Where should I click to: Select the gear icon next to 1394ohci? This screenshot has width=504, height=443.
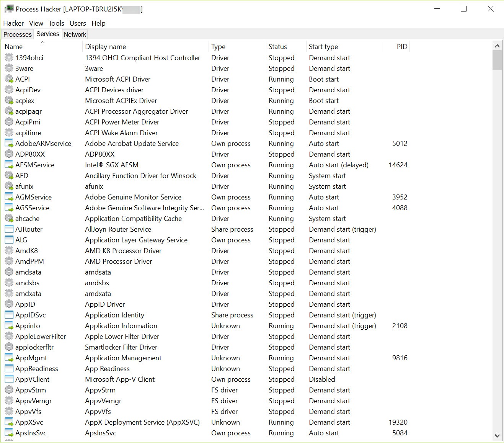tap(9, 57)
